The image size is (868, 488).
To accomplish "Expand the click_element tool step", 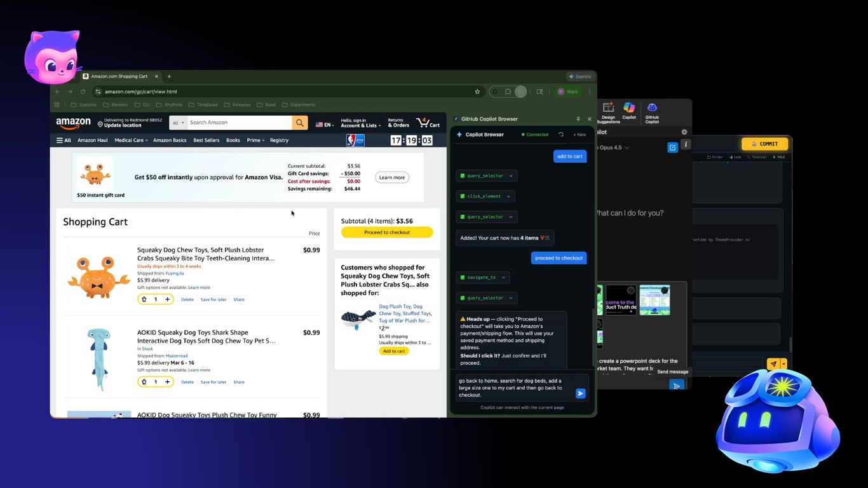I will (x=485, y=196).
